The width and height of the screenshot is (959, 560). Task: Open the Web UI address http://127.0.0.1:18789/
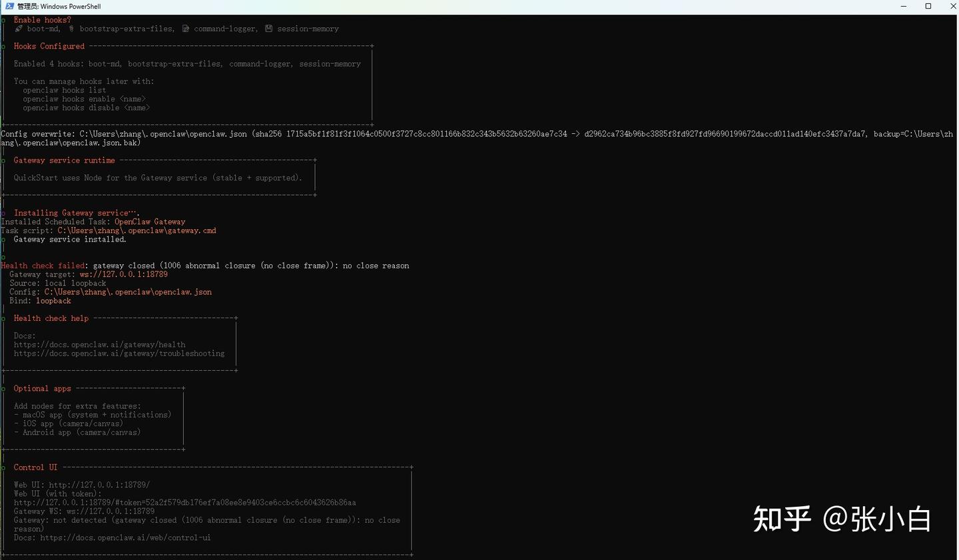tap(99, 485)
